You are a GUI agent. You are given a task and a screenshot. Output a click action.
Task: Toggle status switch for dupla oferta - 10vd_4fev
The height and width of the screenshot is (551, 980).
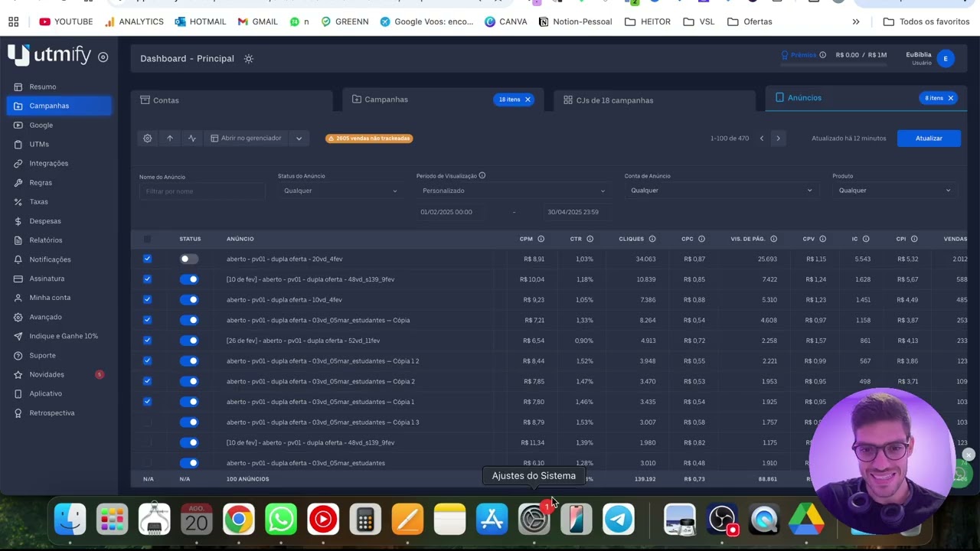click(x=188, y=300)
